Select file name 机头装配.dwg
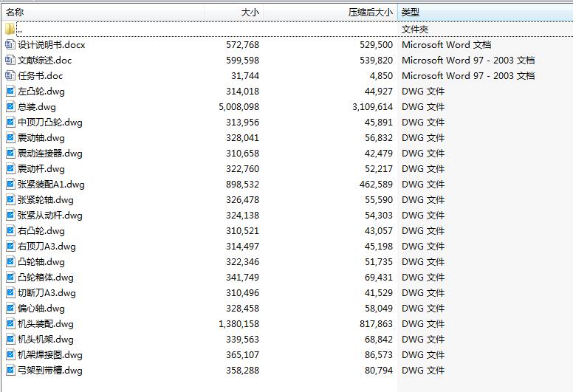This screenshot has width=573, height=392. (x=46, y=324)
